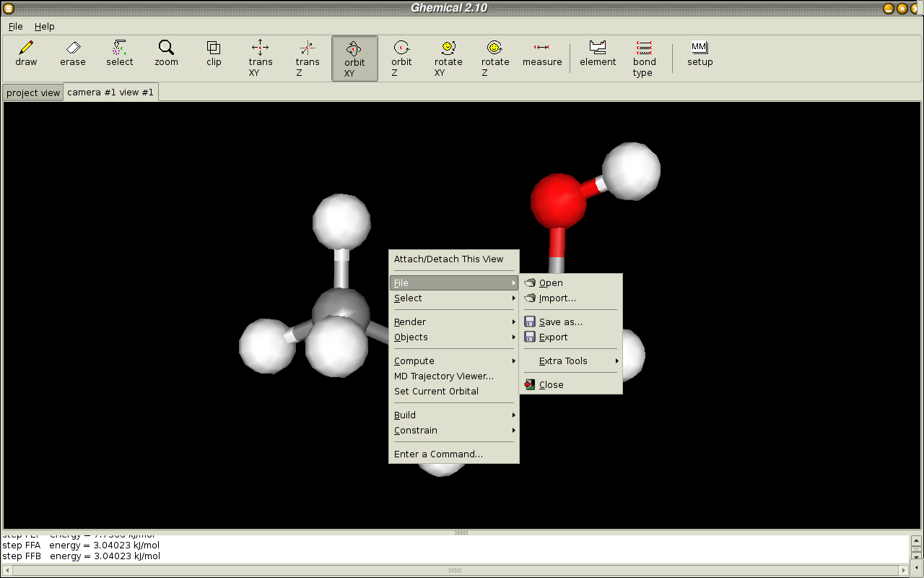Open the Help menu
This screenshot has width=924, height=578.
pyautogui.click(x=45, y=27)
